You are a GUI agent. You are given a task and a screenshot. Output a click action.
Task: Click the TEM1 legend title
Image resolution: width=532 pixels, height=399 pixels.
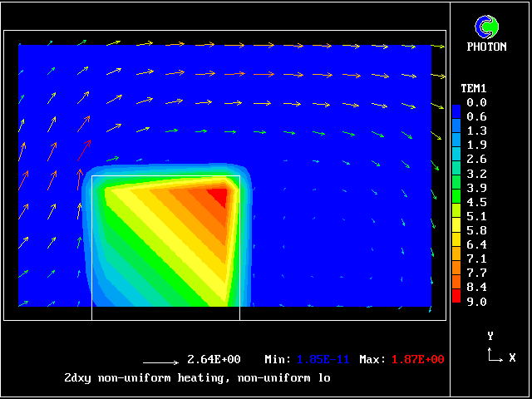473,88
